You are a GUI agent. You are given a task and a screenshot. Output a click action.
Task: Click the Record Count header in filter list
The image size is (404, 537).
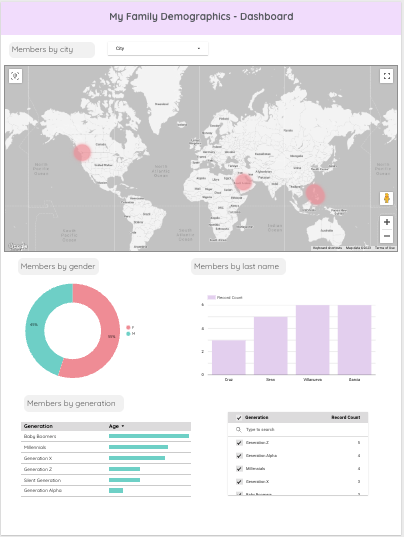346,417
